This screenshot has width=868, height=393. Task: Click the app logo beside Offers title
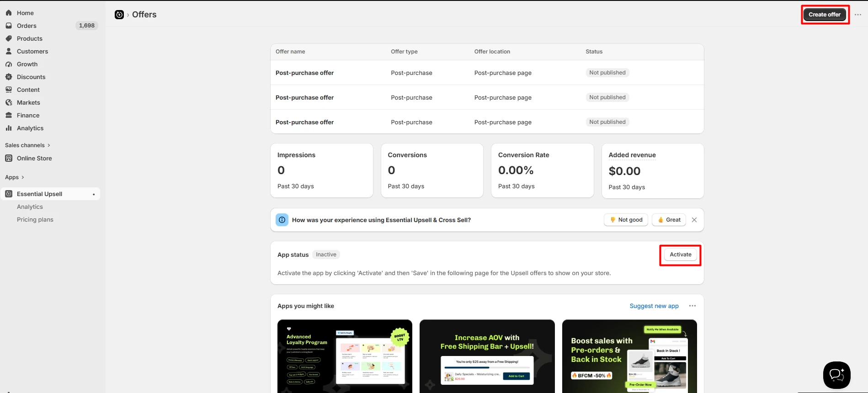pyautogui.click(x=119, y=15)
